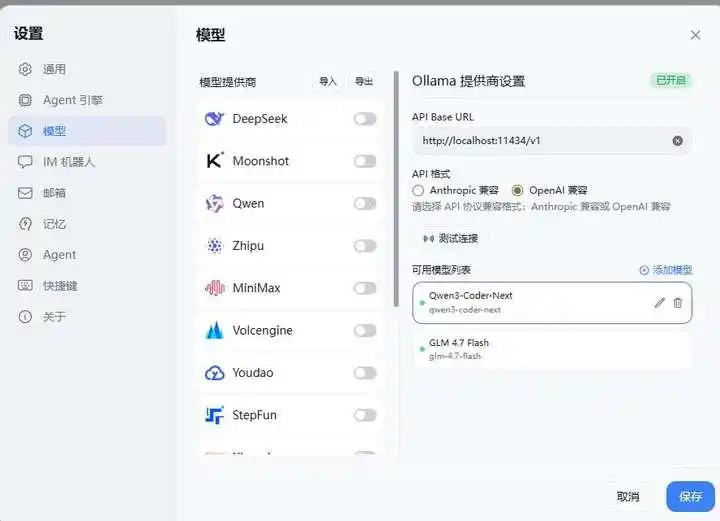Image resolution: width=720 pixels, height=521 pixels.
Task: Click the MiniMax waveform logo icon
Action: (x=214, y=288)
